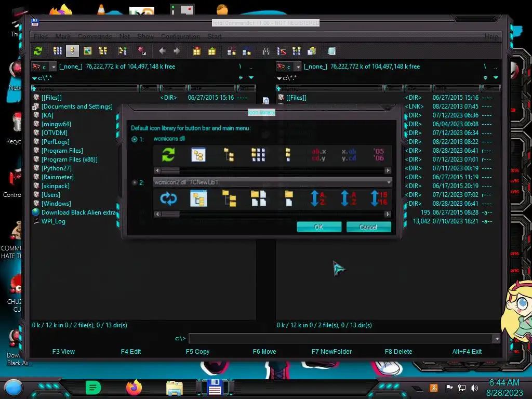This screenshot has height=399, width=532.
Task: Click the F8 Delete button
Action: click(x=398, y=352)
